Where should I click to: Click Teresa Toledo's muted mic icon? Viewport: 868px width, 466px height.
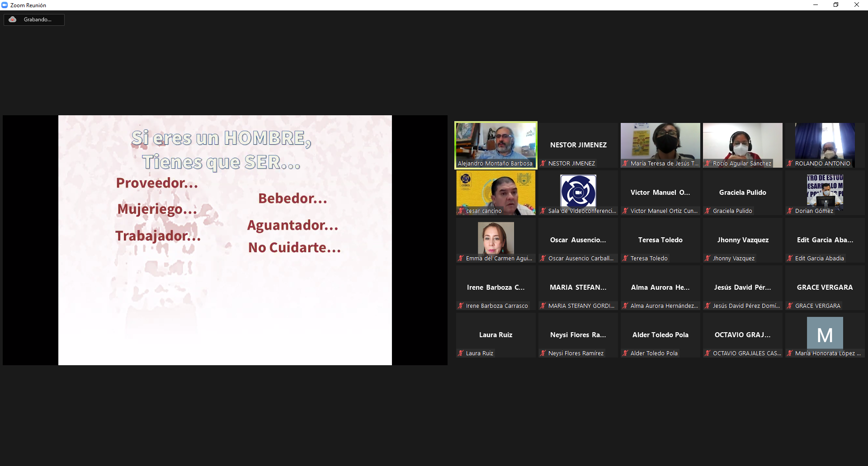coord(625,259)
